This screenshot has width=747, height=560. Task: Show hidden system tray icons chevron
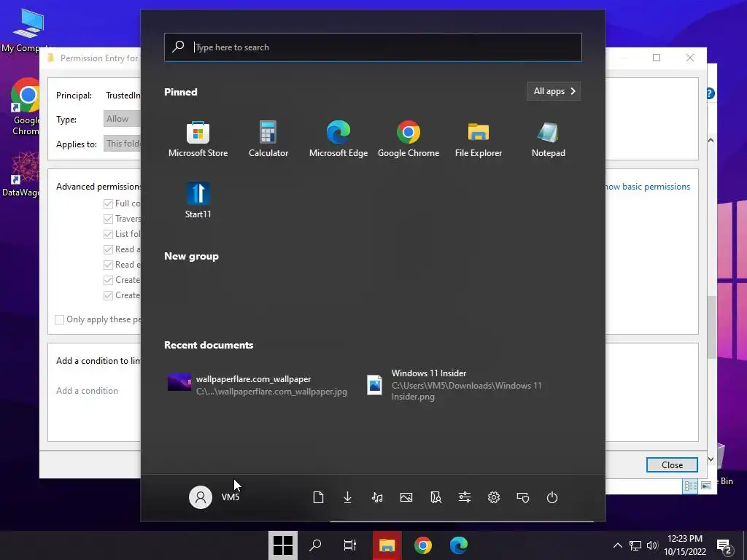(617, 545)
